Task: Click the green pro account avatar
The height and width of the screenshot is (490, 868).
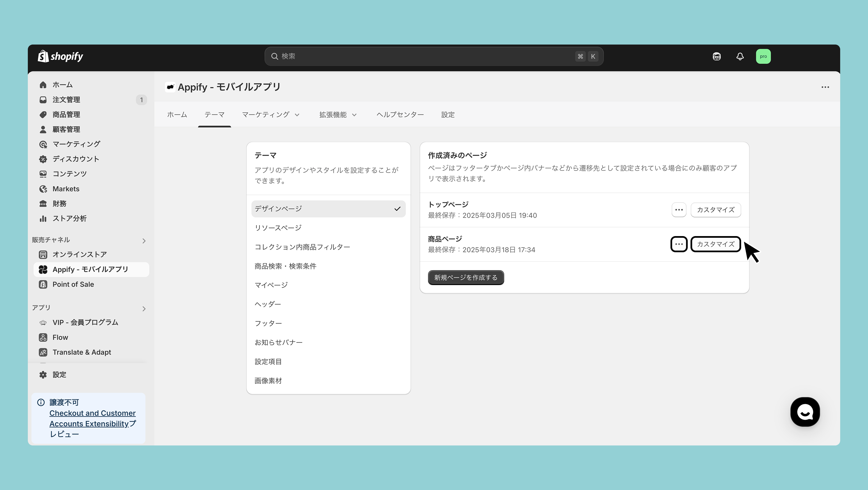Action: click(763, 56)
